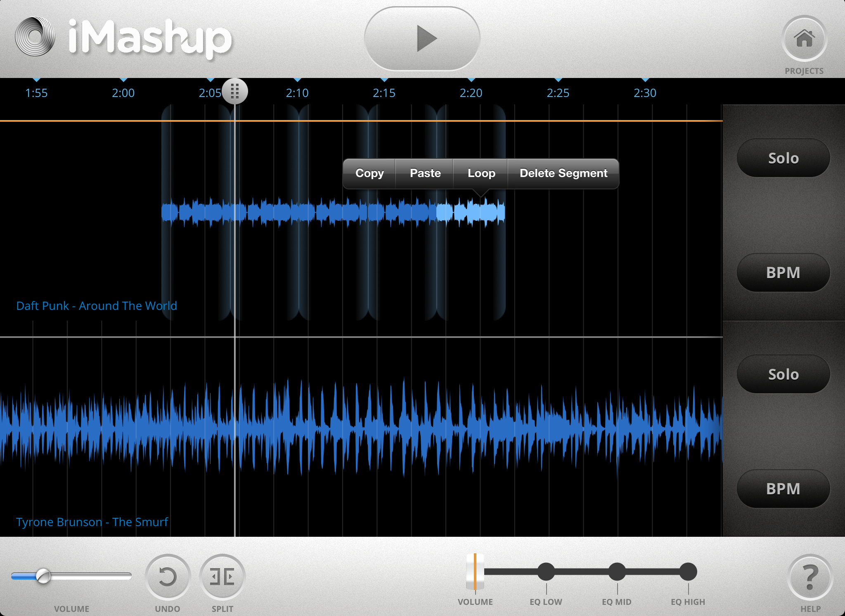The height and width of the screenshot is (616, 845).
Task: Click the EQ HIGH knob
Action: click(x=688, y=571)
